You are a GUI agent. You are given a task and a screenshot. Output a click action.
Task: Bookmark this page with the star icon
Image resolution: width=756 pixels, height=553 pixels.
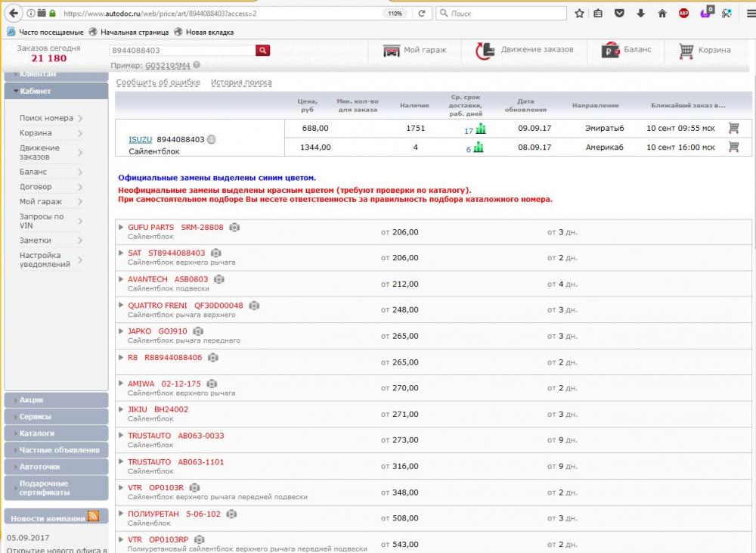click(580, 14)
